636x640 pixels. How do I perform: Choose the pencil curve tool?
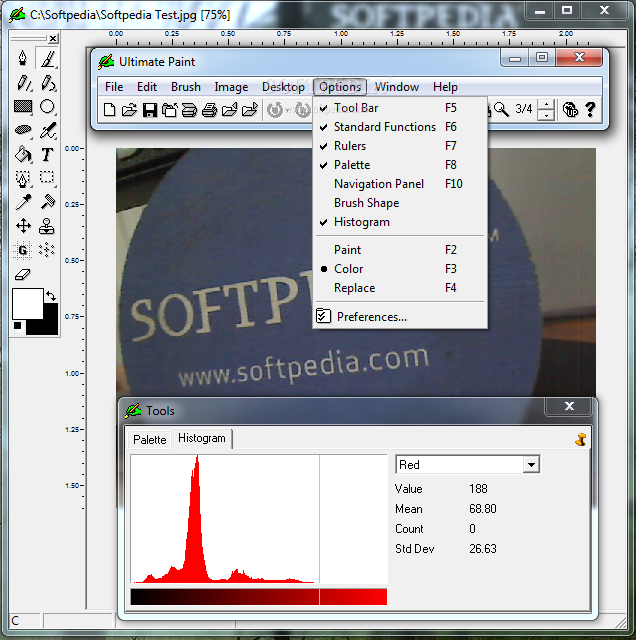(48, 83)
